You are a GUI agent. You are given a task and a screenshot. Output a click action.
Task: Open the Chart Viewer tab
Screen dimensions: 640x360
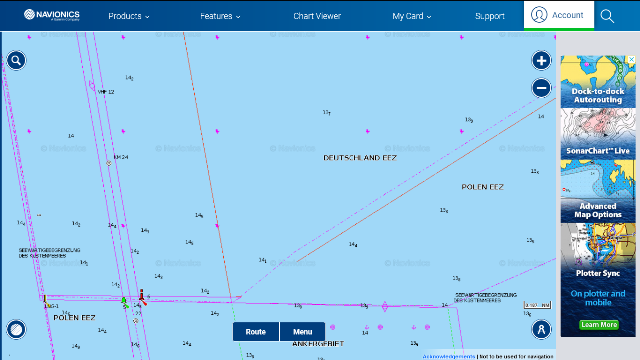[x=317, y=16]
